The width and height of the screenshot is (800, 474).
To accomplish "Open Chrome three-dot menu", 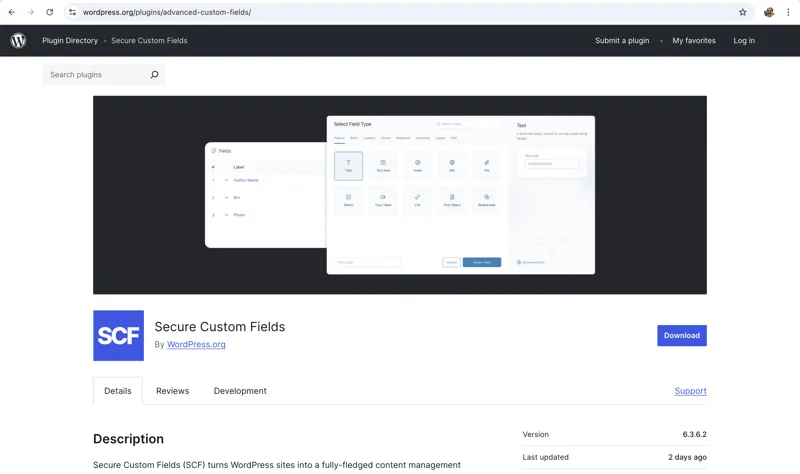I will [x=788, y=12].
